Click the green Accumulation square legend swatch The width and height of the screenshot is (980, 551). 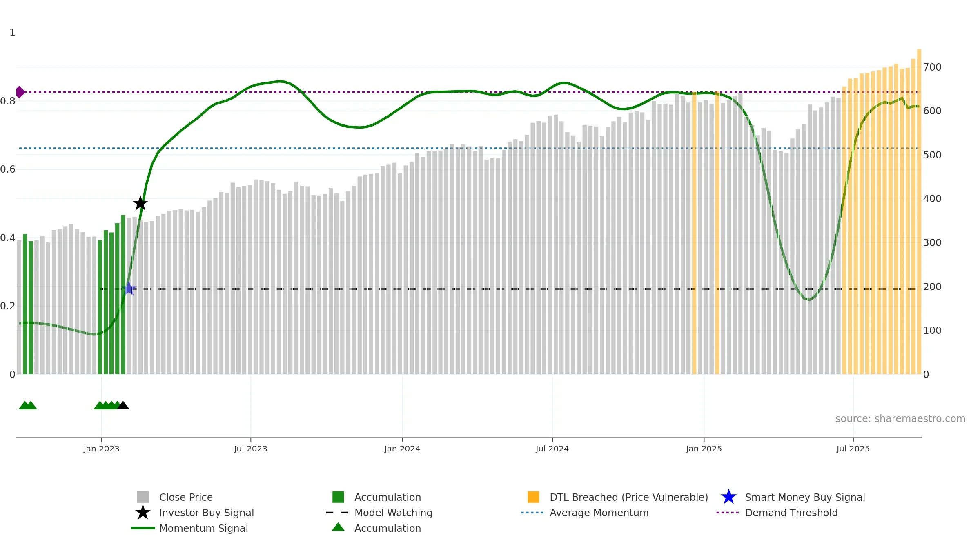click(x=338, y=497)
